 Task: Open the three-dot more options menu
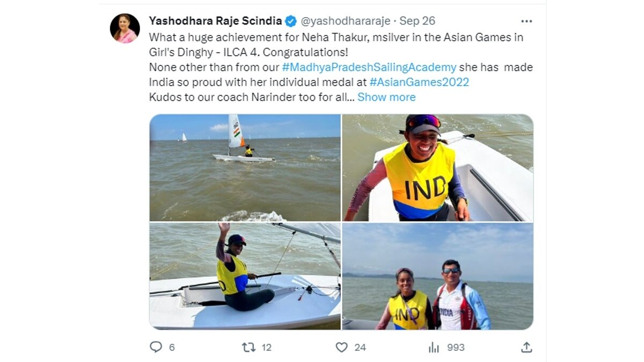pyautogui.click(x=526, y=21)
